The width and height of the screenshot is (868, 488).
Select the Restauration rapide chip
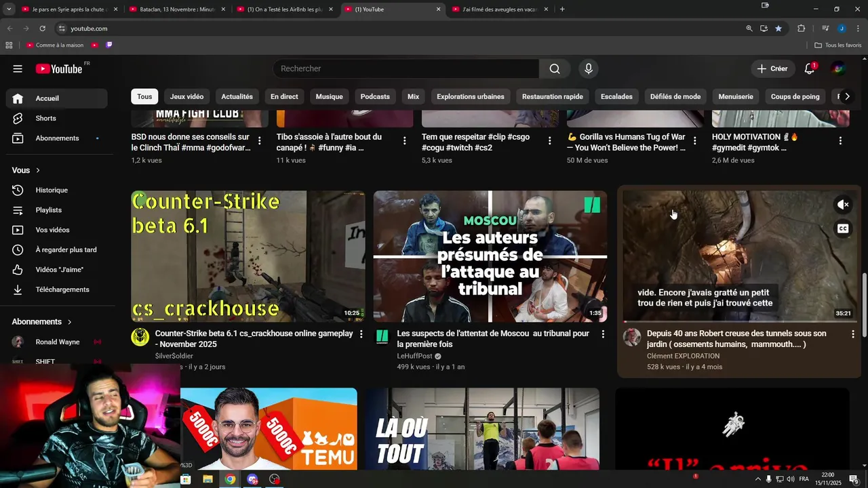tap(552, 97)
